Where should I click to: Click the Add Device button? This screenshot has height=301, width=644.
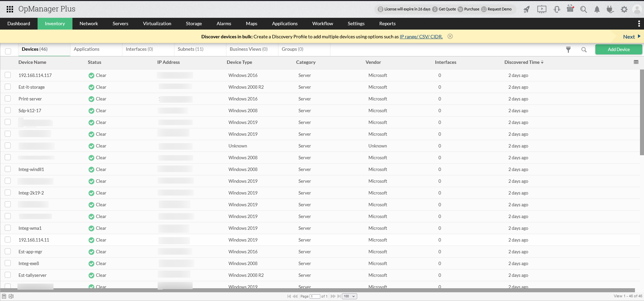click(619, 49)
